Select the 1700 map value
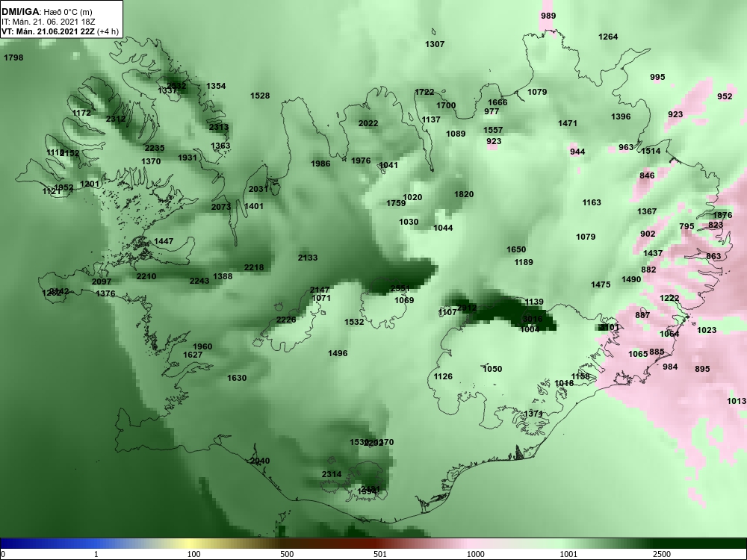Image resolution: width=747 pixels, height=560 pixels. coord(446,106)
